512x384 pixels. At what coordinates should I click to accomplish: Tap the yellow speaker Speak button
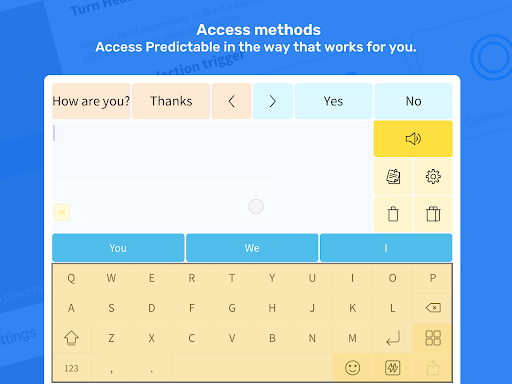click(413, 139)
